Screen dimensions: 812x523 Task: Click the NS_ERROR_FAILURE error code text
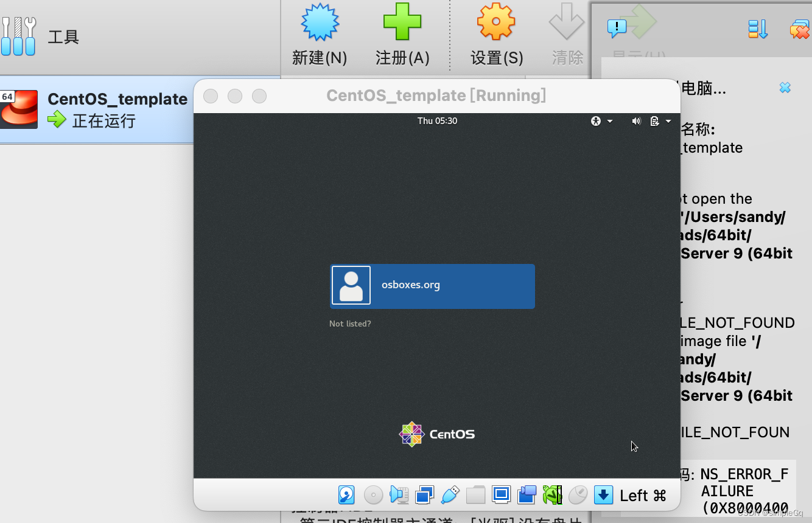tap(744, 491)
